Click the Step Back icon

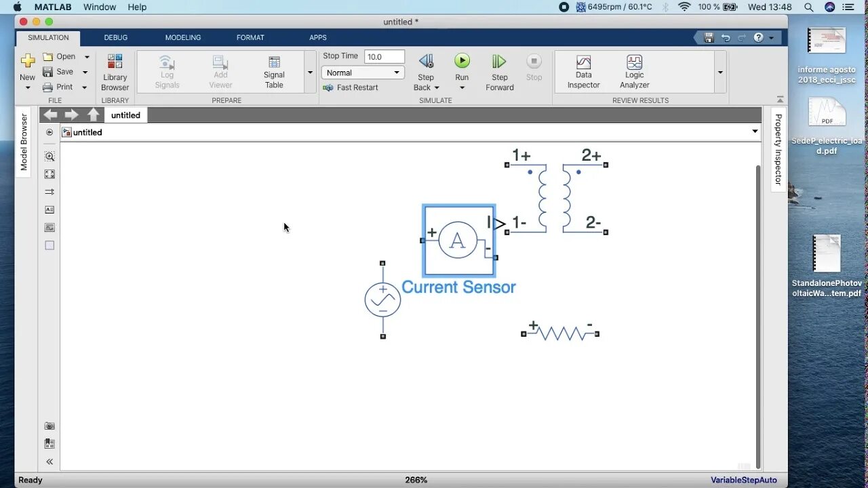coord(426,62)
